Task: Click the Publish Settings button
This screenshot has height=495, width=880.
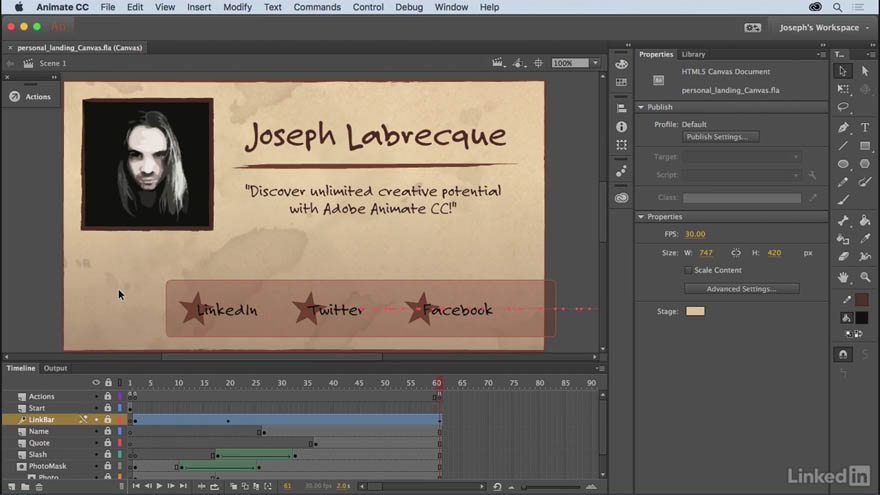Action: click(x=721, y=137)
